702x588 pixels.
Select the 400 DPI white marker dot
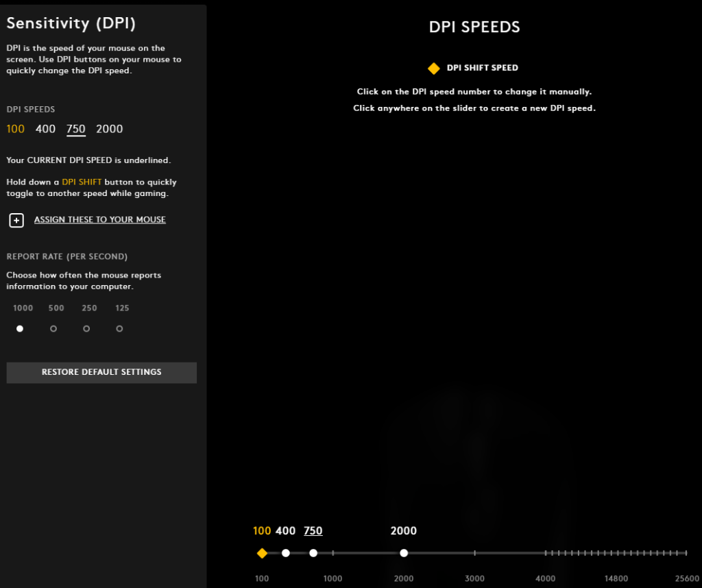(x=286, y=552)
